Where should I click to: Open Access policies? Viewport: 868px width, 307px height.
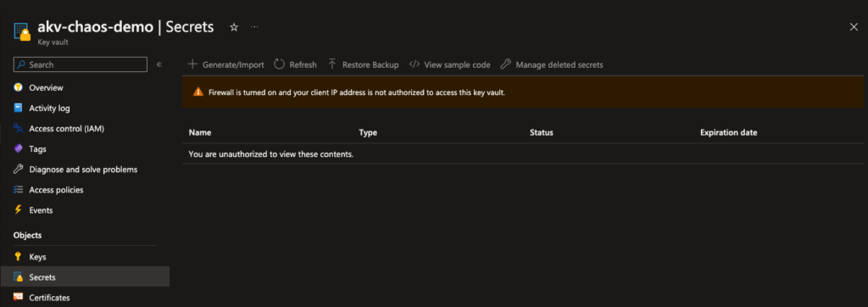[x=56, y=189]
